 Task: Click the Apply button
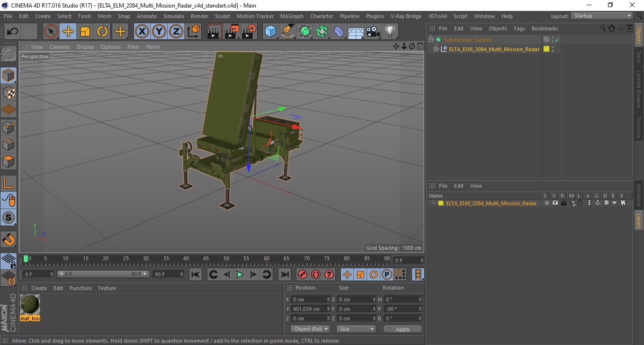(402, 329)
